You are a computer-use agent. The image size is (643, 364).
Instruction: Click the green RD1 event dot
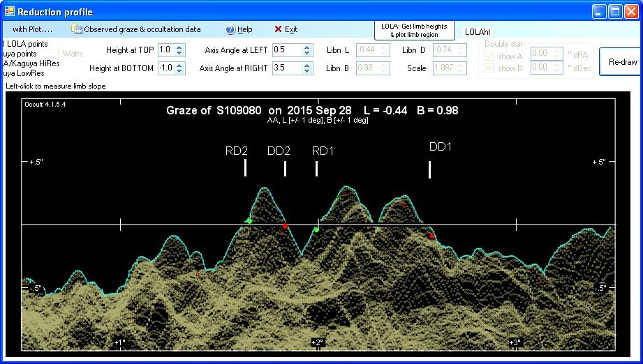pos(316,229)
